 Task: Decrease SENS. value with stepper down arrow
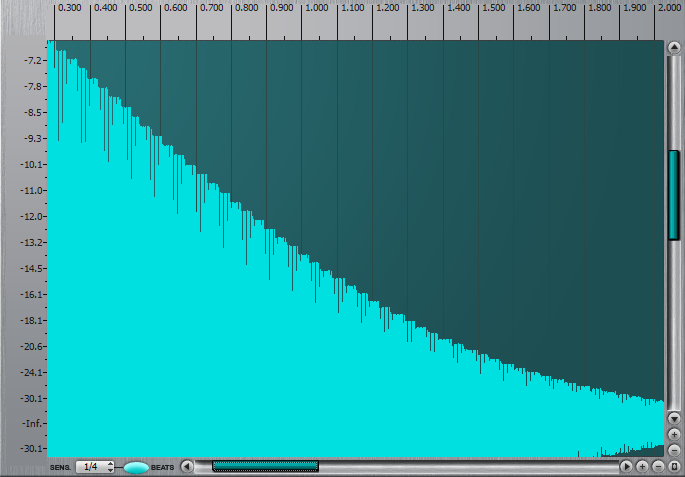110,470
